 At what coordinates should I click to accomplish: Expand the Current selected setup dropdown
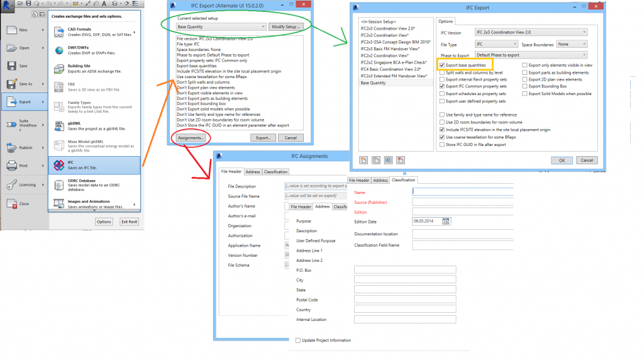tap(219, 27)
